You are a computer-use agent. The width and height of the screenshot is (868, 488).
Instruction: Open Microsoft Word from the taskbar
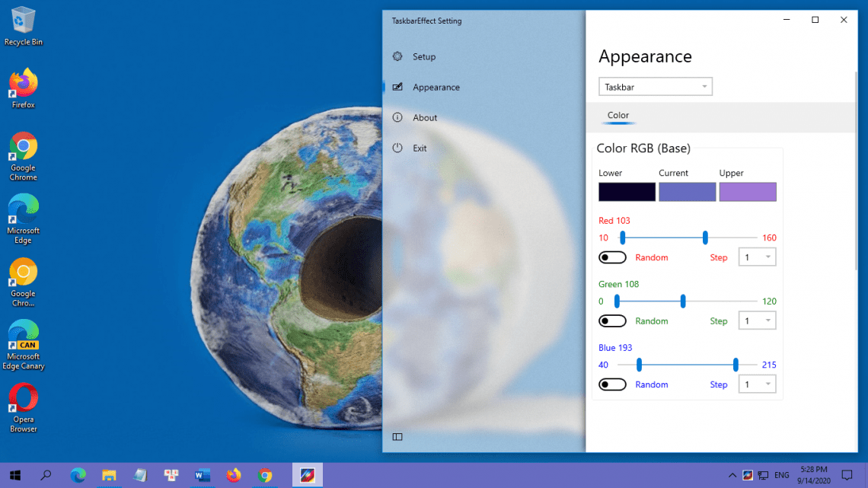tap(203, 474)
